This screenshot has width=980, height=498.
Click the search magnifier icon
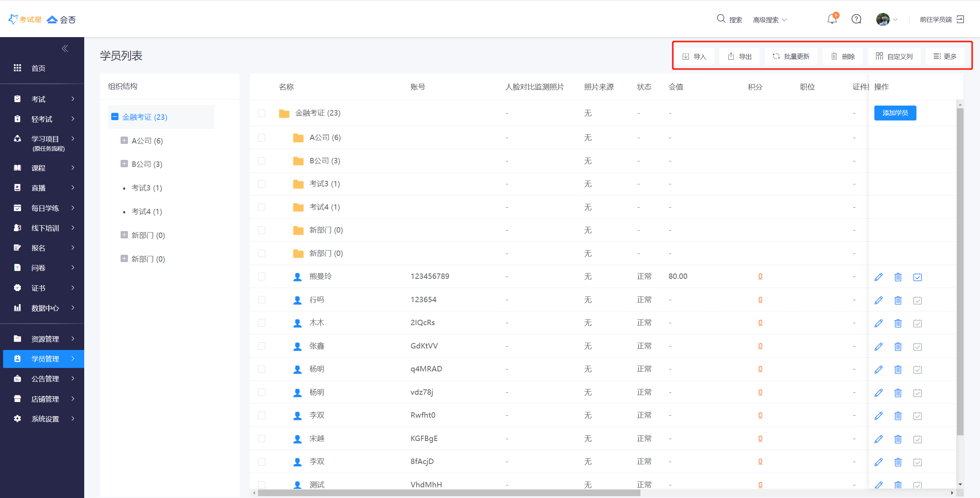pos(721,19)
